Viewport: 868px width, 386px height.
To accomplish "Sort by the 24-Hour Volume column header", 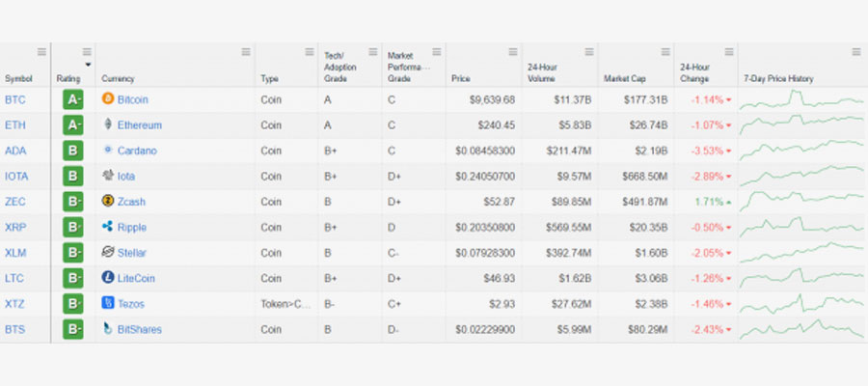I will pyautogui.click(x=551, y=73).
